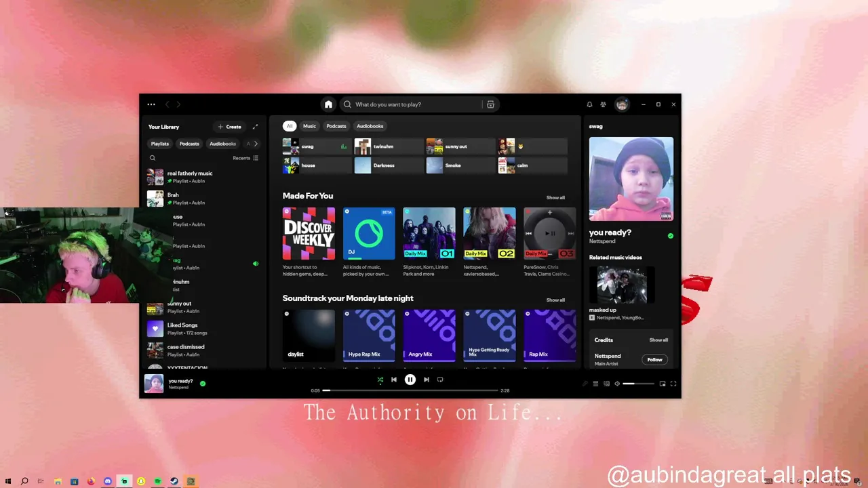
Task: Open the Recents sort dropdown
Action: [245, 158]
